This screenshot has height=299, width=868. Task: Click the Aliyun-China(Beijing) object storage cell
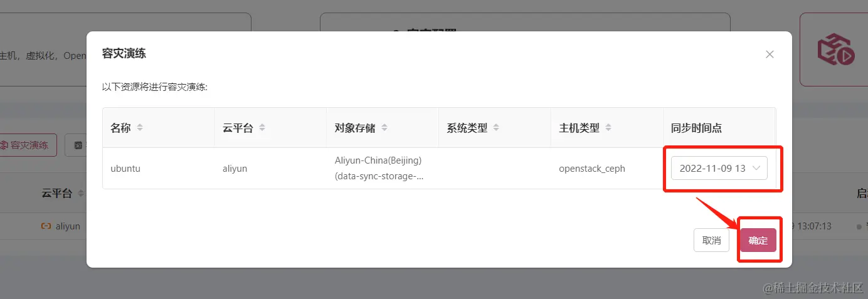tap(383, 168)
